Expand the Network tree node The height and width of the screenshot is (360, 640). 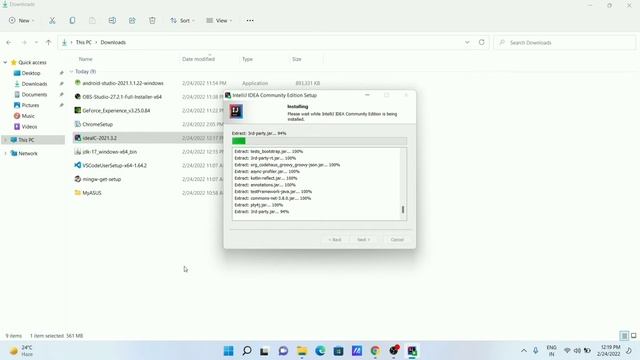tap(5, 153)
